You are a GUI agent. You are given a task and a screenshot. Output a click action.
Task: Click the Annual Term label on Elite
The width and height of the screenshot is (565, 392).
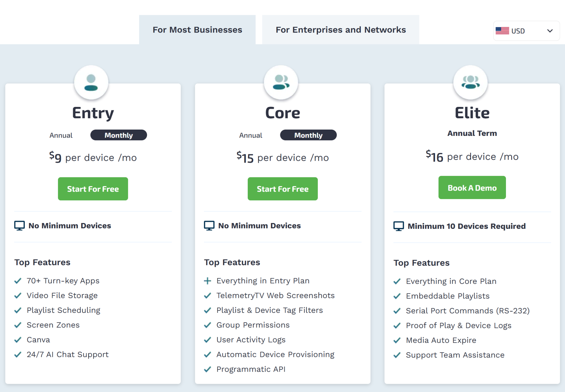pos(472,133)
